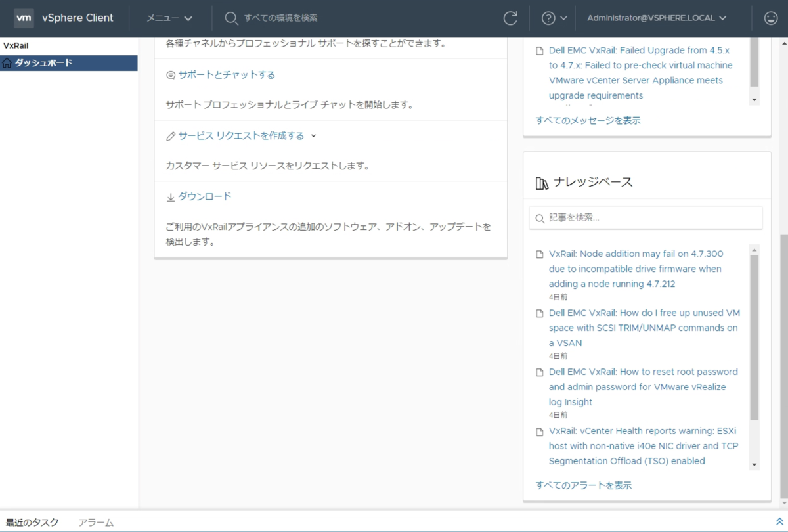Open the Failed Upgrade 4.5.x to 4.7.x message
Image resolution: width=788 pixels, height=532 pixels.
tap(641, 73)
